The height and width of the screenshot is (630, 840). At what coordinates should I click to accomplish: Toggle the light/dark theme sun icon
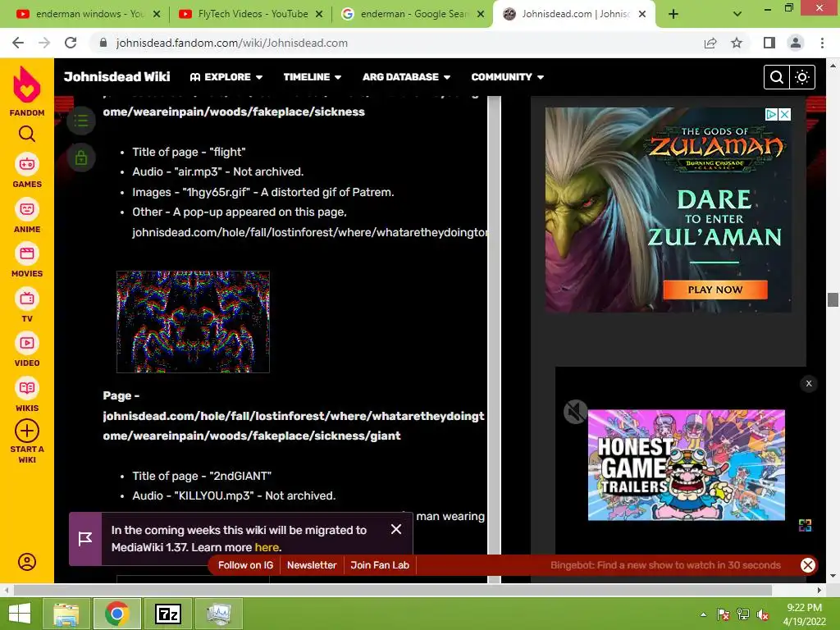pyautogui.click(x=802, y=77)
